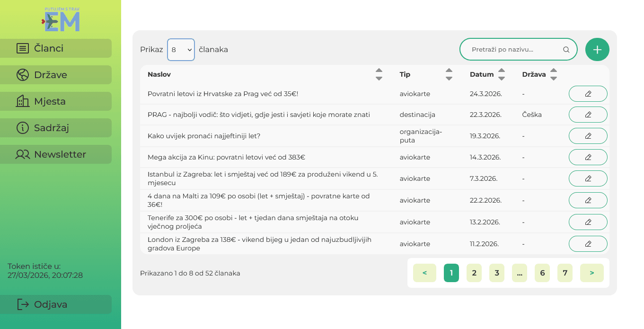Click the magnifying glass search icon
The height and width of the screenshot is (329, 644).
(566, 49)
